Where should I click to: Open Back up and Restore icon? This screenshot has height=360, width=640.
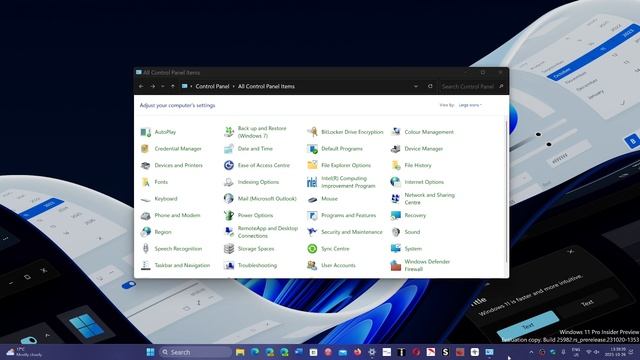point(229,132)
